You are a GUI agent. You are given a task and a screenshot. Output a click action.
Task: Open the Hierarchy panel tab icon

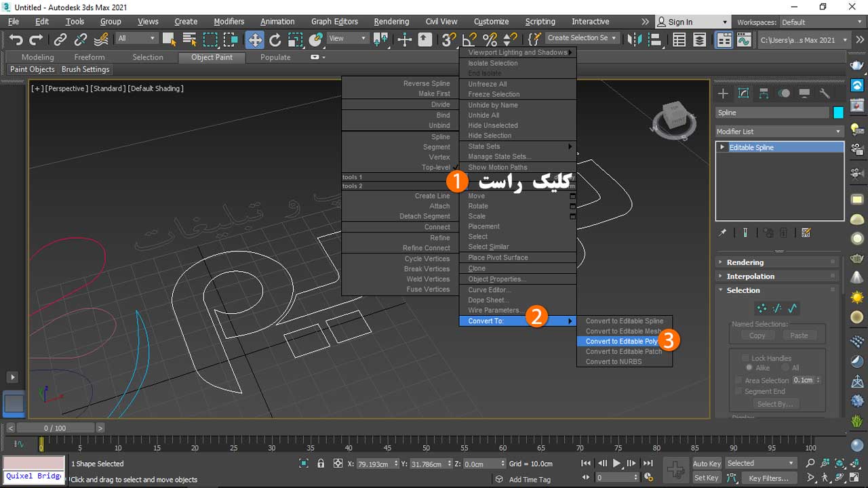pos(764,94)
